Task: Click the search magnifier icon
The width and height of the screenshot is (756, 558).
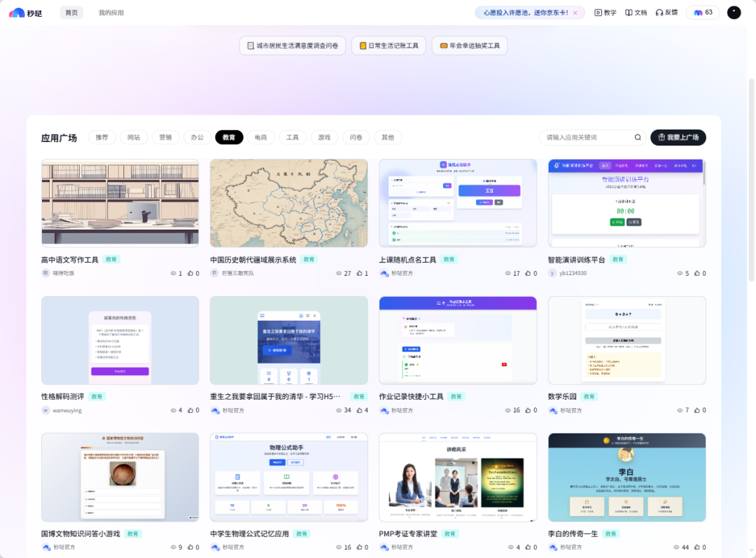Action: [x=637, y=138]
